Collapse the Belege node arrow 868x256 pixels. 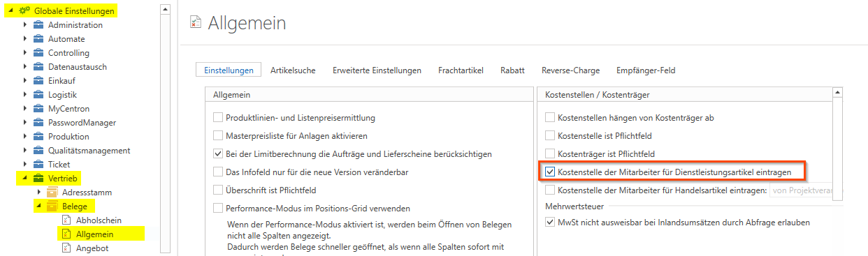click(38, 206)
